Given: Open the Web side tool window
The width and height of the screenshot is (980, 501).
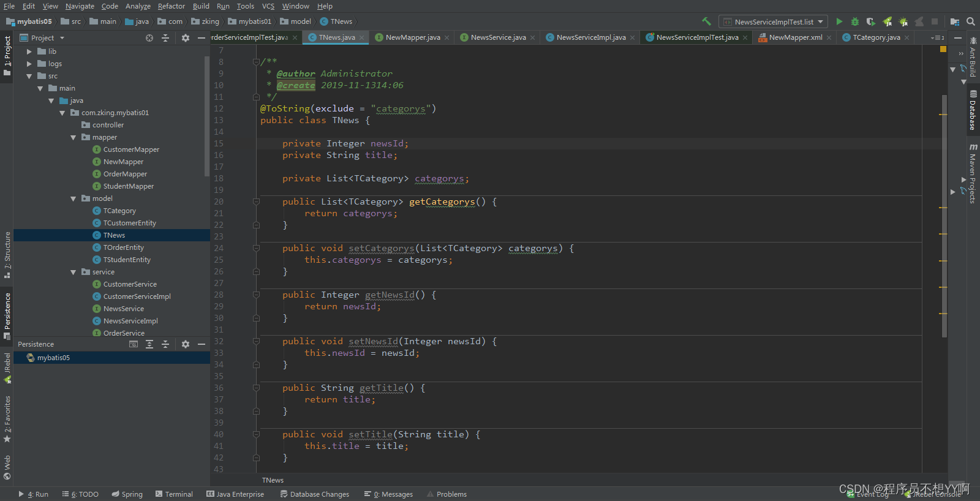Looking at the screenshot, I should pos(7,467).
